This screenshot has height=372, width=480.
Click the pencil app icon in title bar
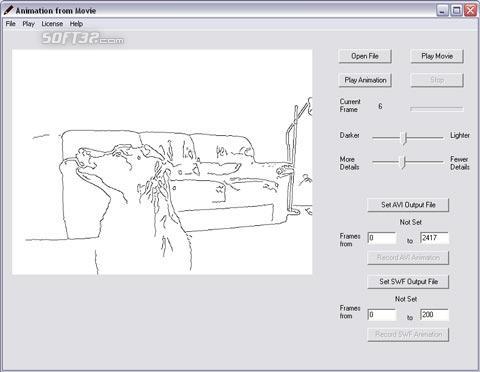coord(8,10)
